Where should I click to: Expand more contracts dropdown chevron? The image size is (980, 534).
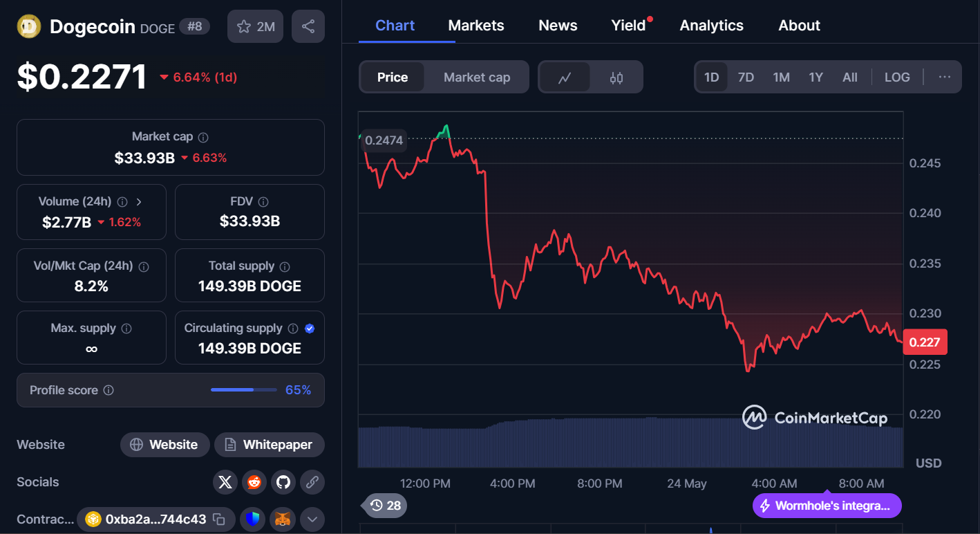coord(312,519)
